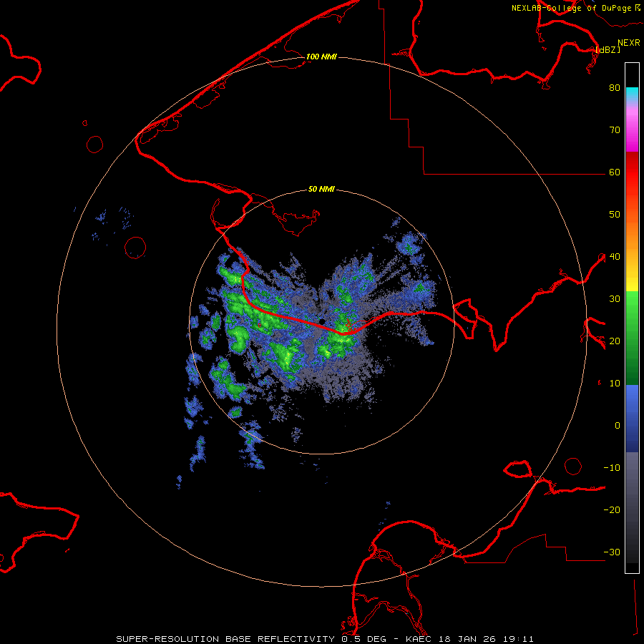This screenshot has width=644, height=644.
Task: Select the -30 value on the dBZ scale
Action: (612, 552)
